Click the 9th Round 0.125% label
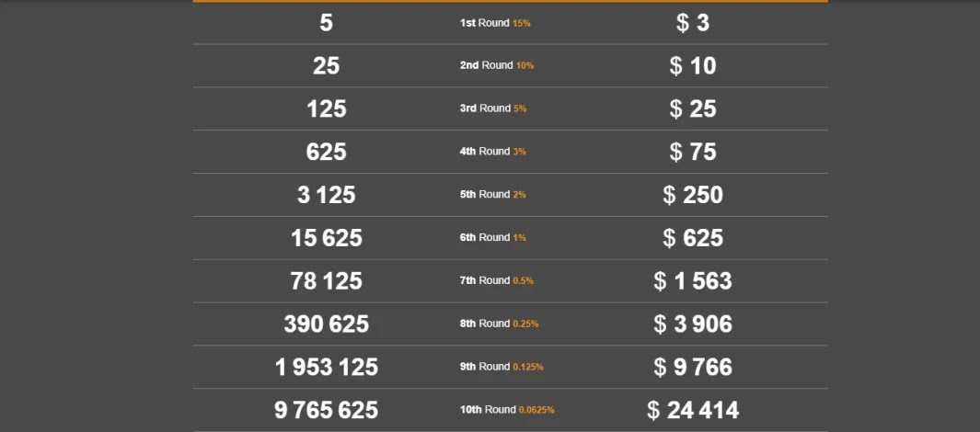The height and width of the screenshot is (432, 980). (x=502, y=367)
